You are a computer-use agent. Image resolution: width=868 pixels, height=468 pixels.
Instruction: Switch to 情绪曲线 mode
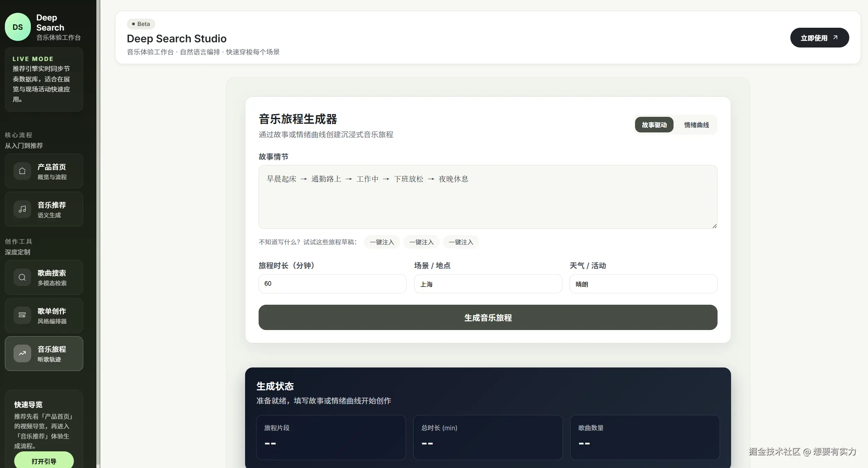(x=696, y=125)
